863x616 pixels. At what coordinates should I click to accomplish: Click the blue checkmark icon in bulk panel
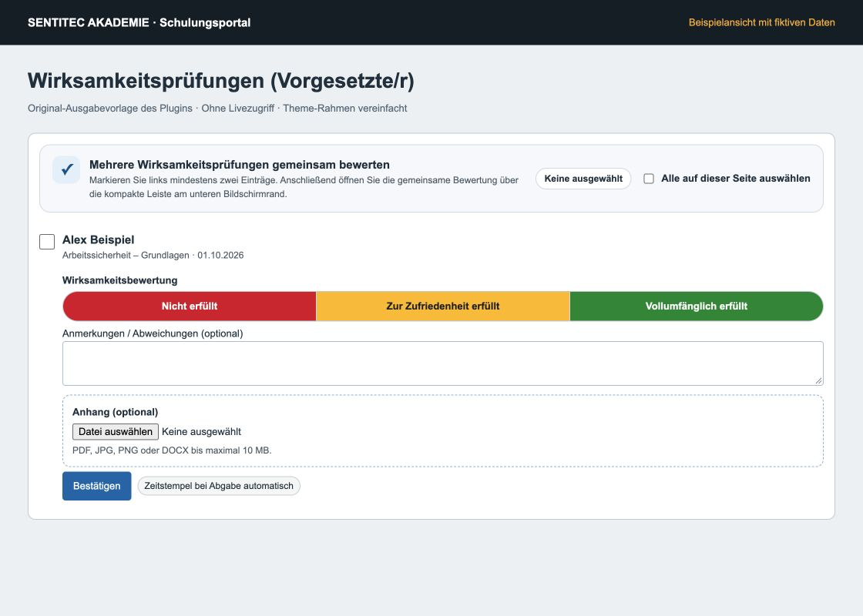coord(66,169)
